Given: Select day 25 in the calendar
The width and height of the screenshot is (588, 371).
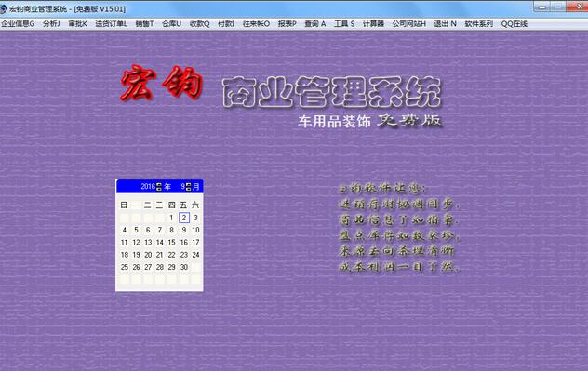Looking at the screenshot, I should 125,267.
